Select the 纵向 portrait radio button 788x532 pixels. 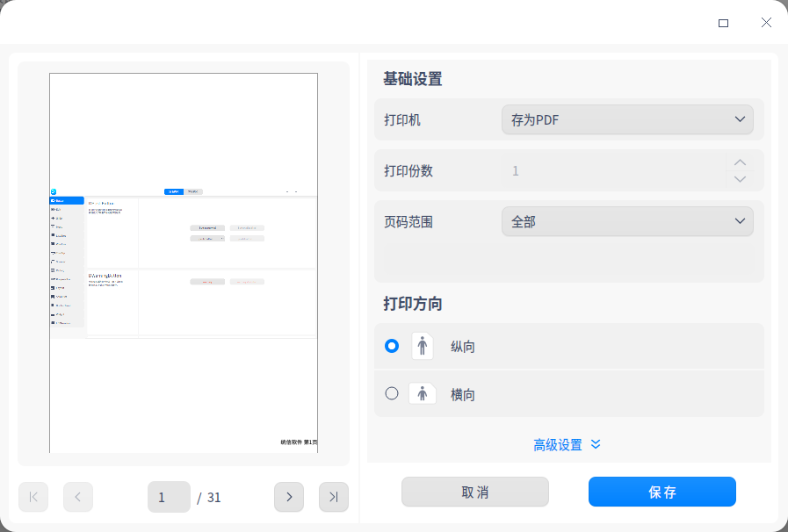[392, 346]
